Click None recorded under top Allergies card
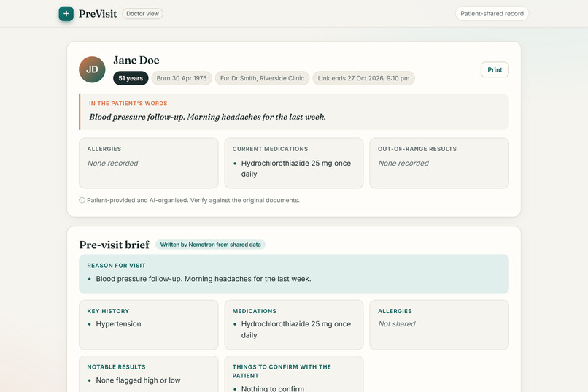 pos(112,164)
